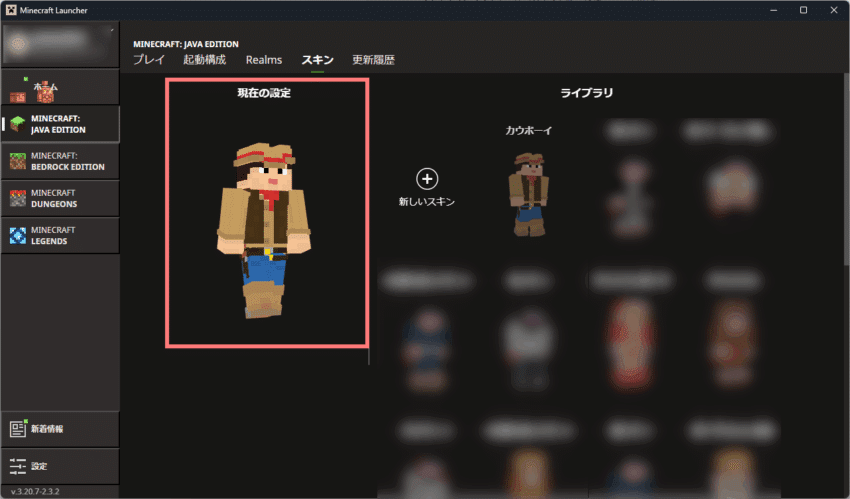Open the 起動構成 tab
Screen dimensions: 850x499
pos(204,60)
